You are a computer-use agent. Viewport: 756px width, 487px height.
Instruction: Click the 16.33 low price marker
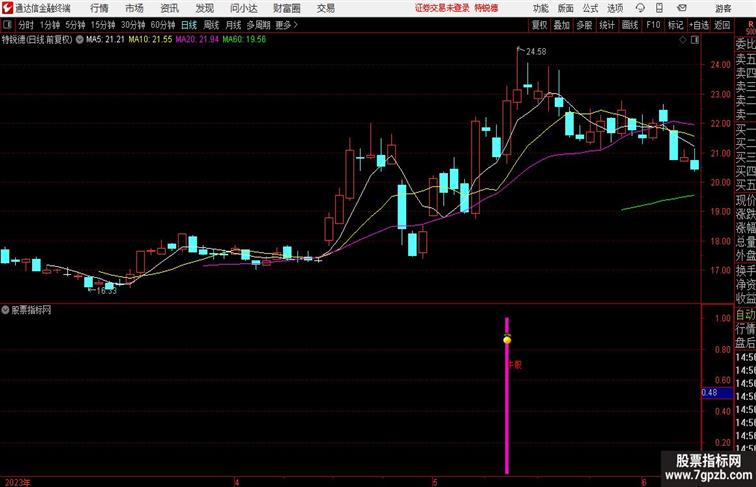click(107, 291)
